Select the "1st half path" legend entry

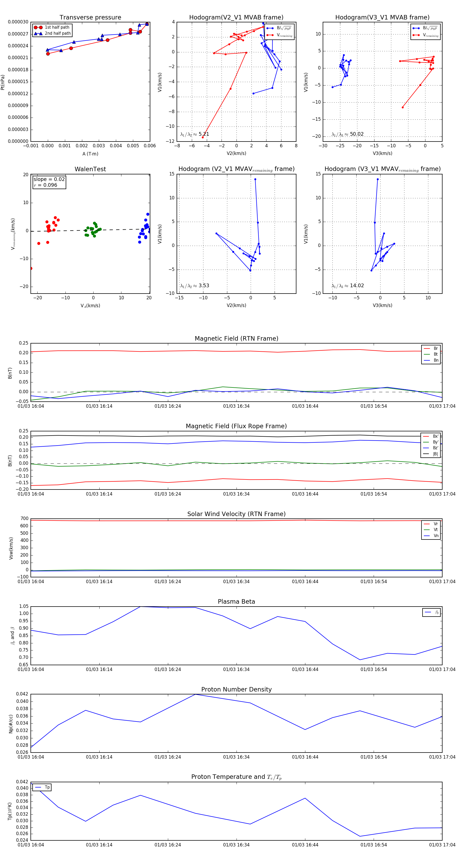click(52, 27)
